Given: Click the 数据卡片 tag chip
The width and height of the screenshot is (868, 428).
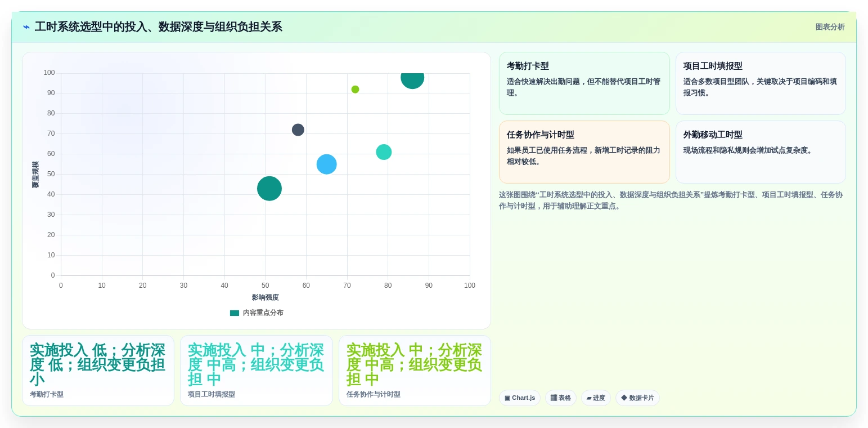Looking at the screenshot, I should click(x=637, y=398).
